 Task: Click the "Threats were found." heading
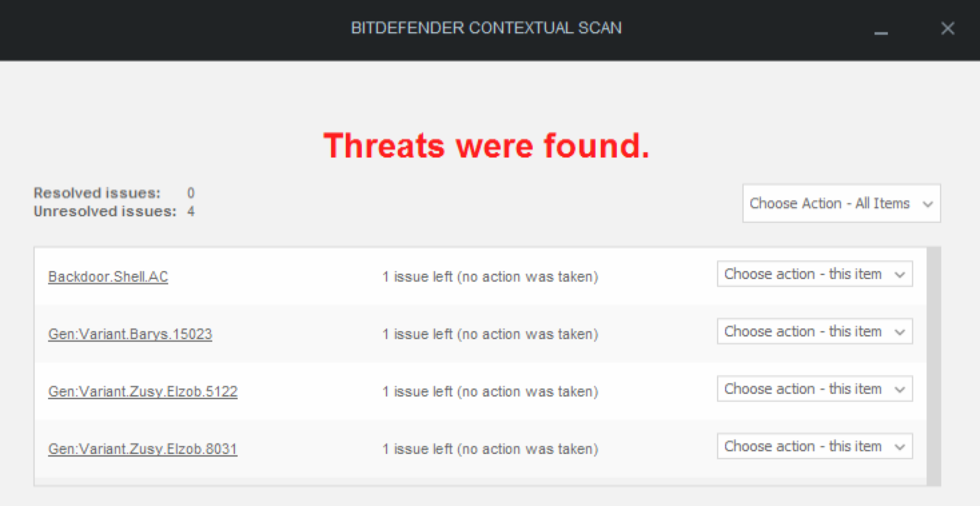[486, 146]
